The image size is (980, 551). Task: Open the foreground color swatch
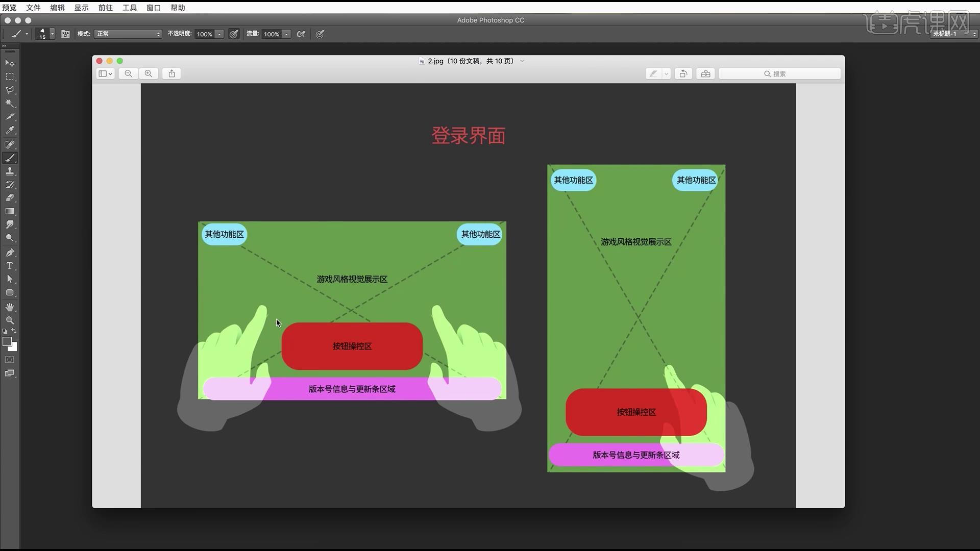pos(7,342)
